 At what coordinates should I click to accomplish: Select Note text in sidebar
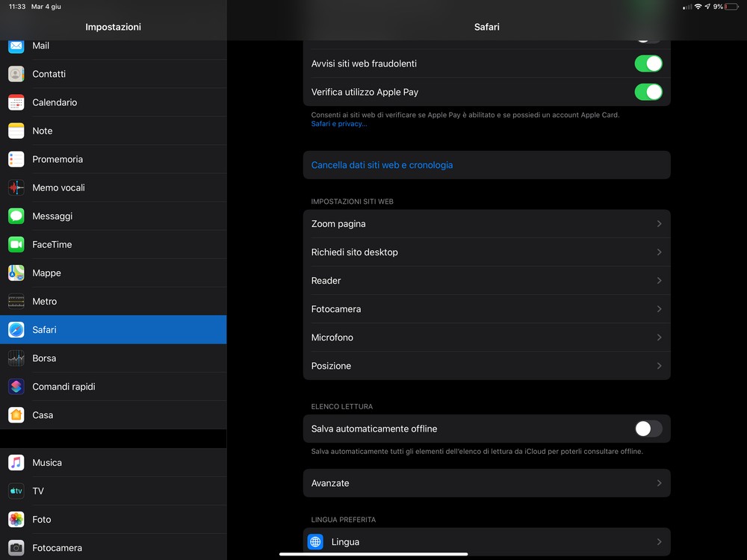click(x=43, y=131)
